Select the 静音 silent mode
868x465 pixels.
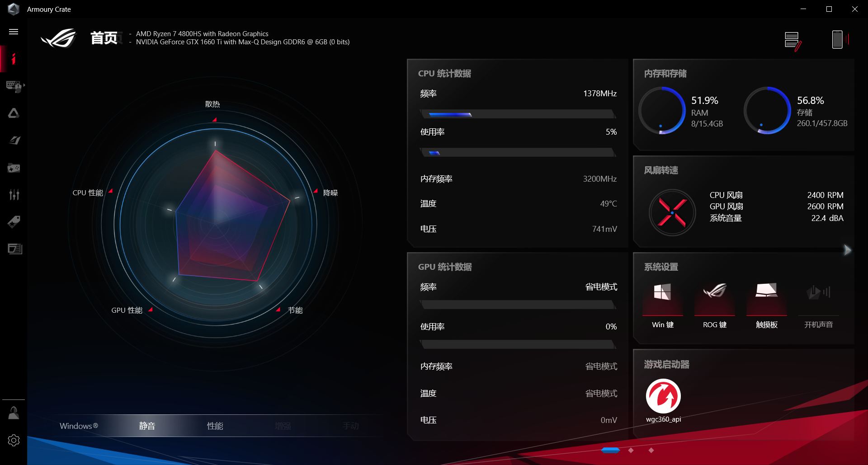click(x=147, y=426)
